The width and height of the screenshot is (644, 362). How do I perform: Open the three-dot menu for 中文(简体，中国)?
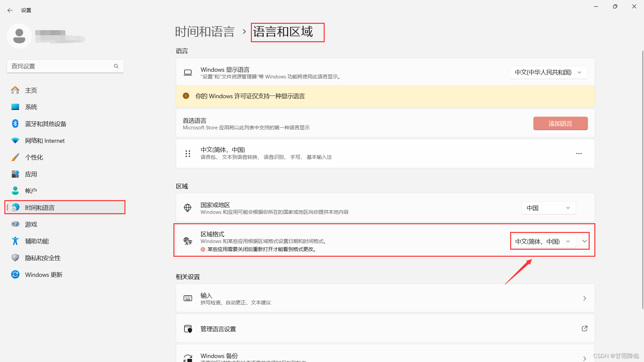[x=579, y=154]
